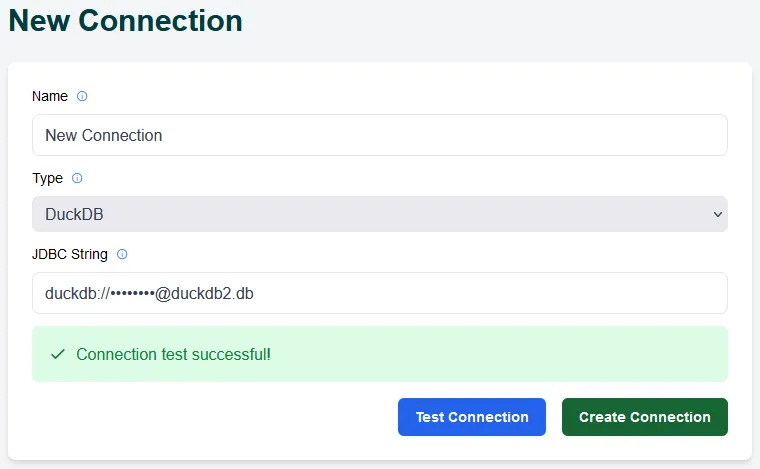Click the masked password dots in JDBC string

click(x=132, y=293)
